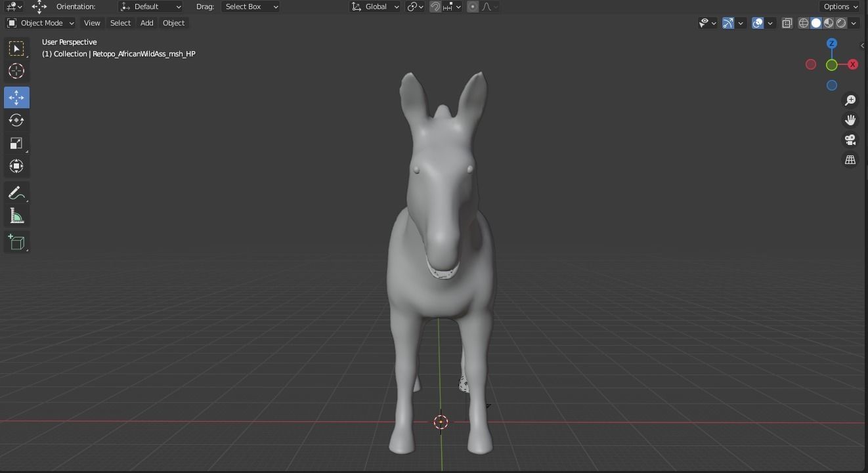868x473 pixels.
Task: Open the Select menu
Action: [120, 23]
